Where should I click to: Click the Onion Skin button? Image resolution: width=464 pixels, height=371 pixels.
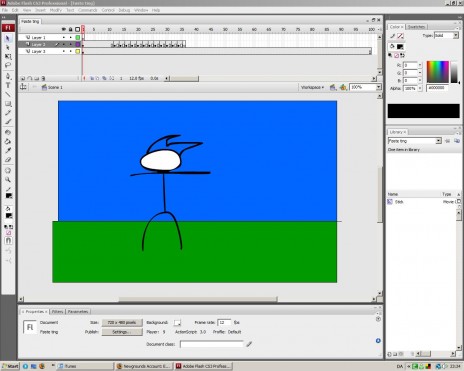pyautogui.click(x=92, y=78)
